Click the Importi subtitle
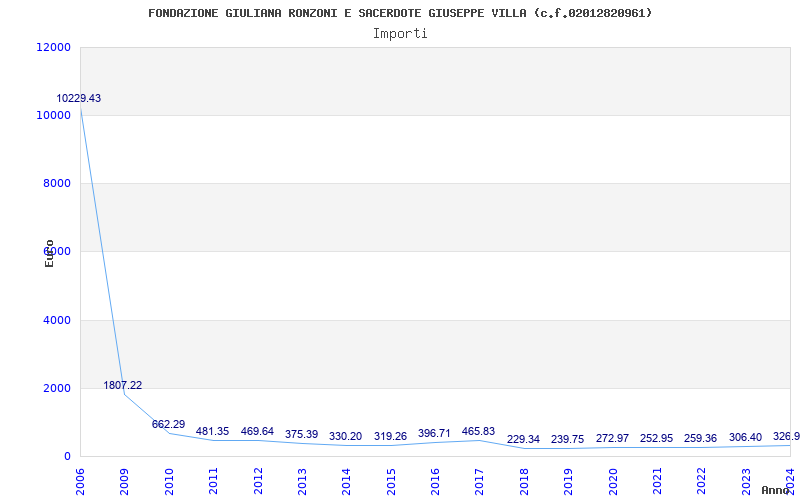 [400, 34]
